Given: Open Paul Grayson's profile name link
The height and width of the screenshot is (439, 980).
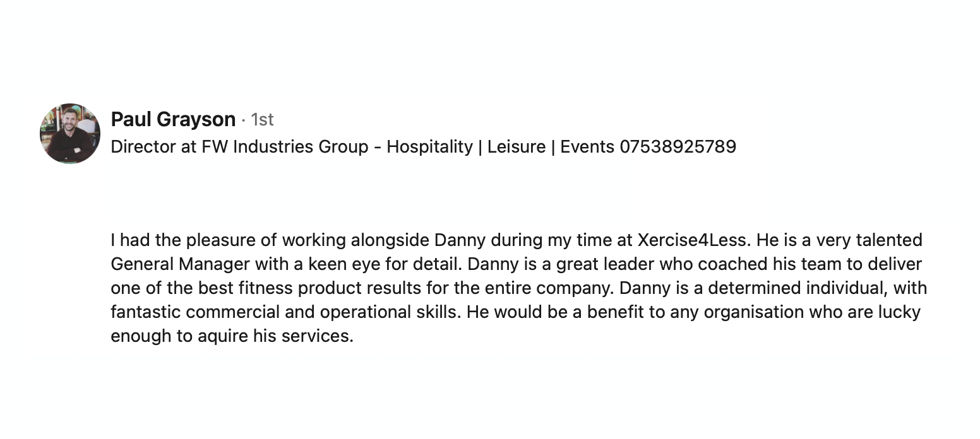Looking at the screenshot, I should [x=173, y=119].
